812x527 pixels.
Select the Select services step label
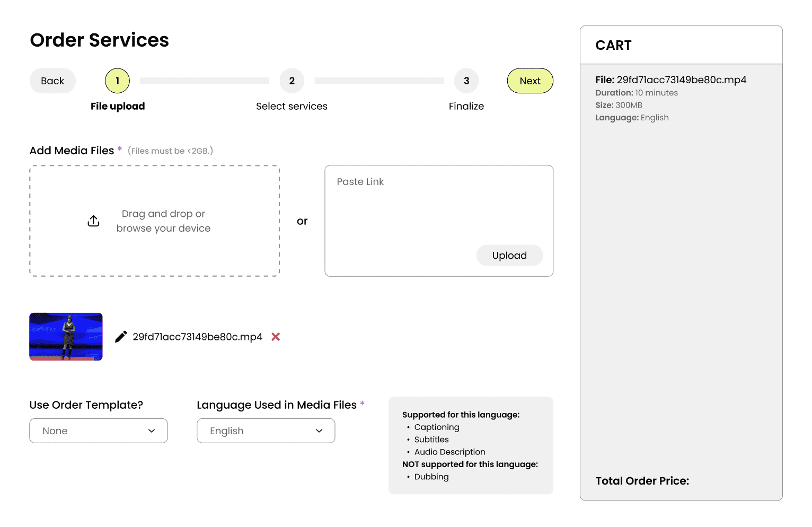tap(292, 106)
